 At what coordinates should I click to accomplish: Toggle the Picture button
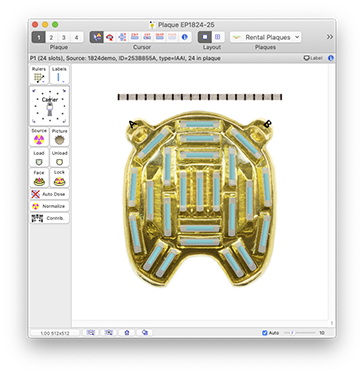coord(59,137)
